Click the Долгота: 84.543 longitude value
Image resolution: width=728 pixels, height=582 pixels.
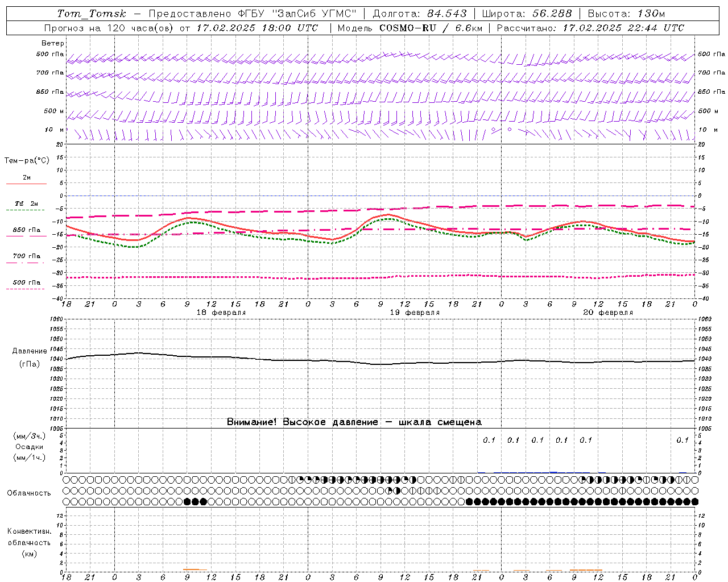click(x=420, y=14)
